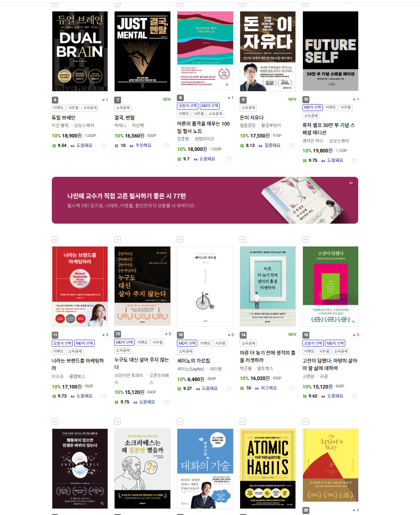Click heart icon for 고전이 답했다
Image resolution: width=420 pixels, height=515 pixels.
point(354,396)
